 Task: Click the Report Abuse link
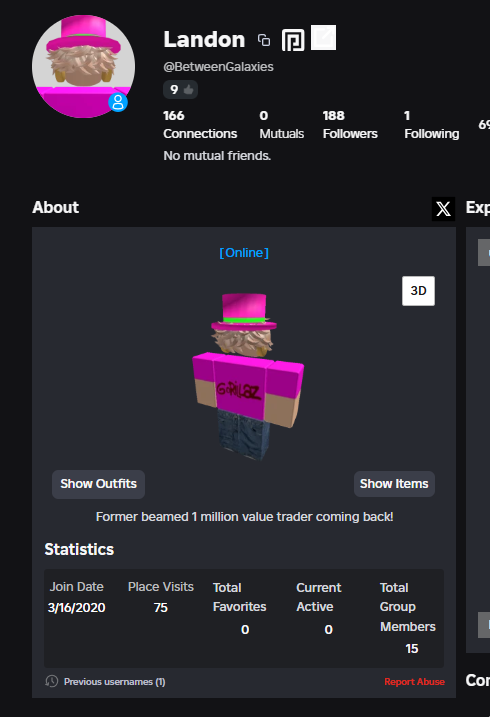(x=414, y=682)
